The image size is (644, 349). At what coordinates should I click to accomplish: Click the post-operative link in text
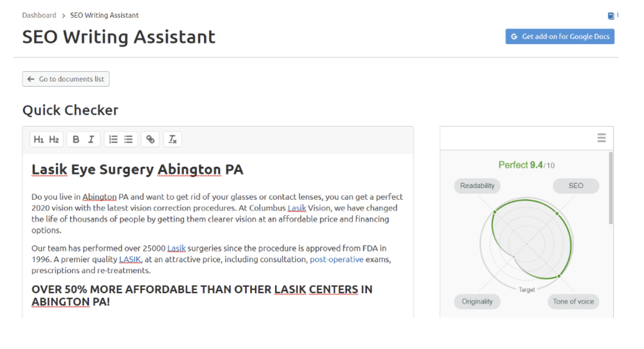336,260
